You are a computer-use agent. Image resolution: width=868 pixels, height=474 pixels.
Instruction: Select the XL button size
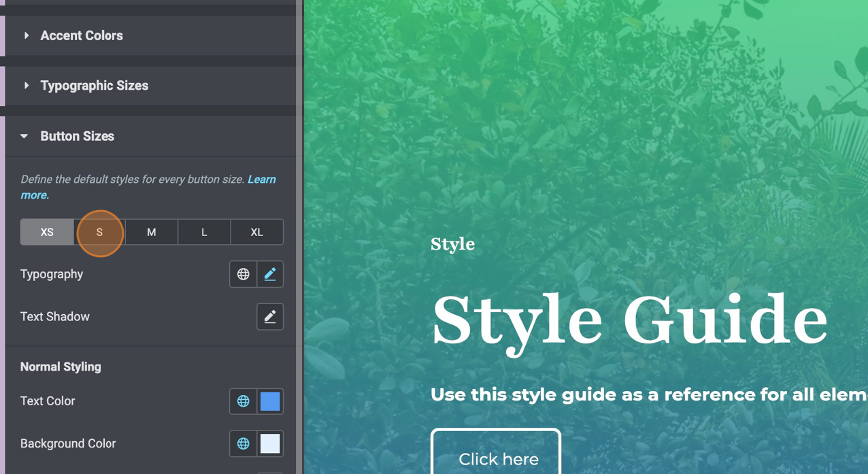click(257, 232)
